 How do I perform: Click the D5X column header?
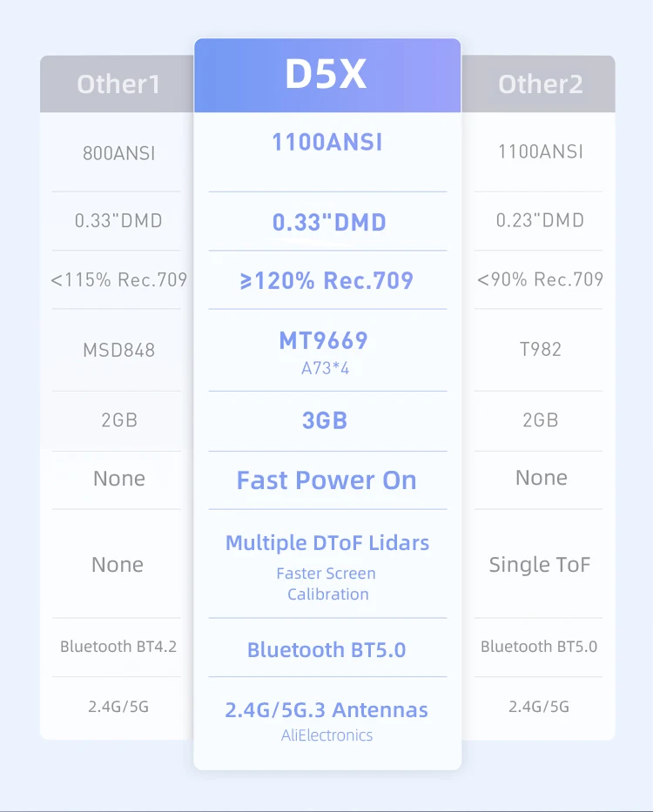[x=326, y=76]
